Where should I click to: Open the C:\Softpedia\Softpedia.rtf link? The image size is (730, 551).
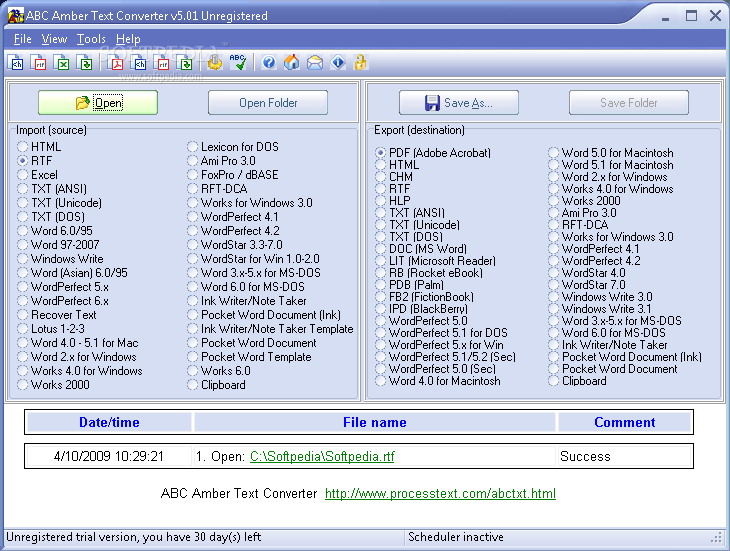pyautogui.click(x=322, y=457)
